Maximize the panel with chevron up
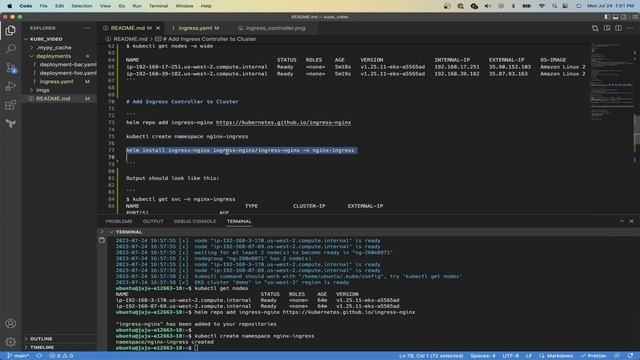Viewport: 640px width, 360px height. point(621,221)
